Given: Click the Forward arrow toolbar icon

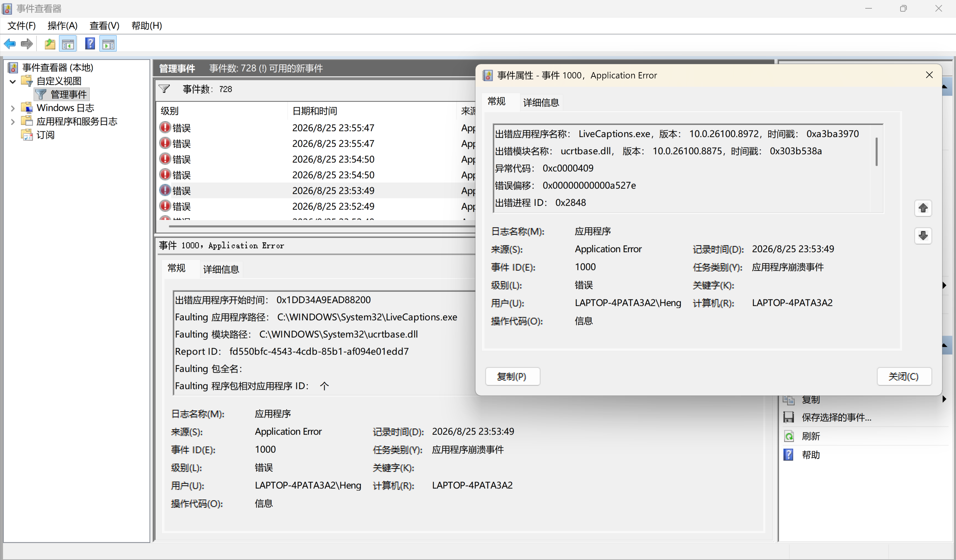Looking at the screenshot, I should 27,44.
